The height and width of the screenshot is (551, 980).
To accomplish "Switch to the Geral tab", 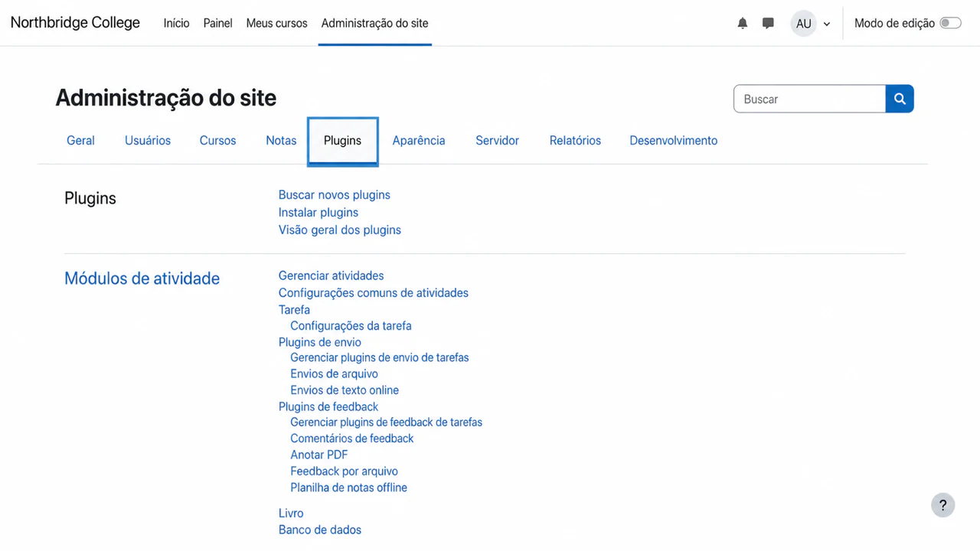I will [80, 141].
